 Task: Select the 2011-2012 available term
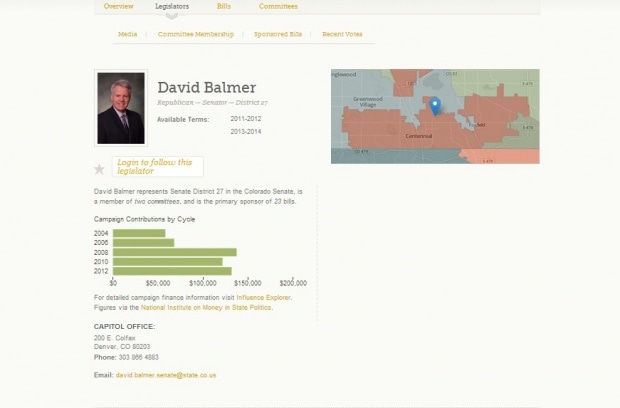point(245,119)
